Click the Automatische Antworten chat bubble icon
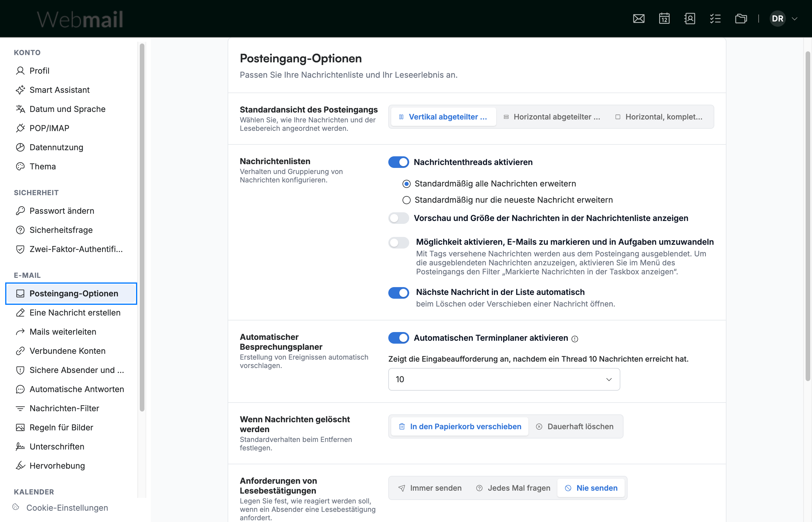 click(20, 389)
